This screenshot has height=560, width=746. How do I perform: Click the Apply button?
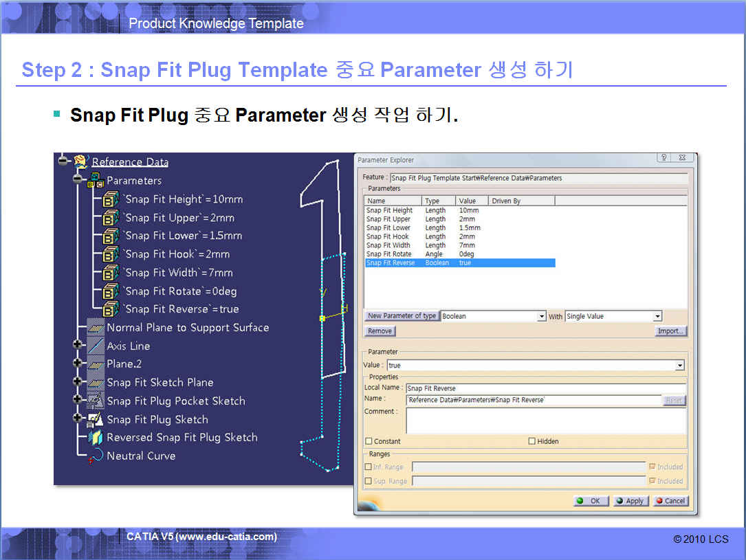(630, 501)
